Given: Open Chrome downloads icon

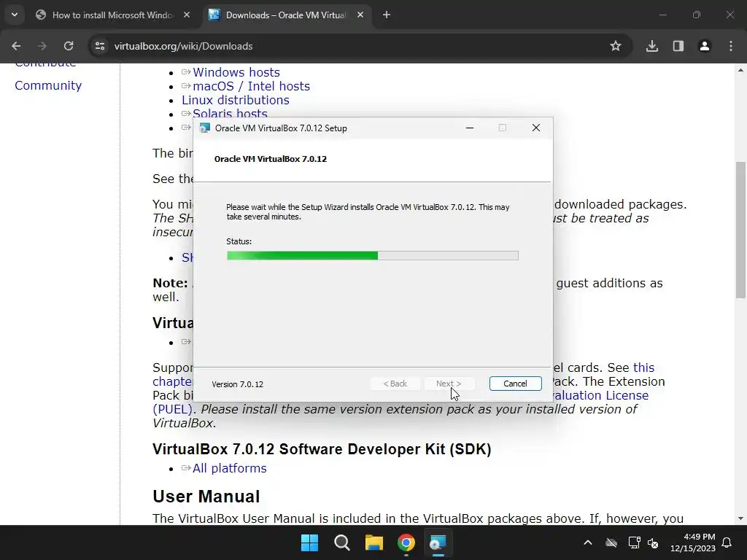Looking at the screenshot, I should [x=651, y=46].
